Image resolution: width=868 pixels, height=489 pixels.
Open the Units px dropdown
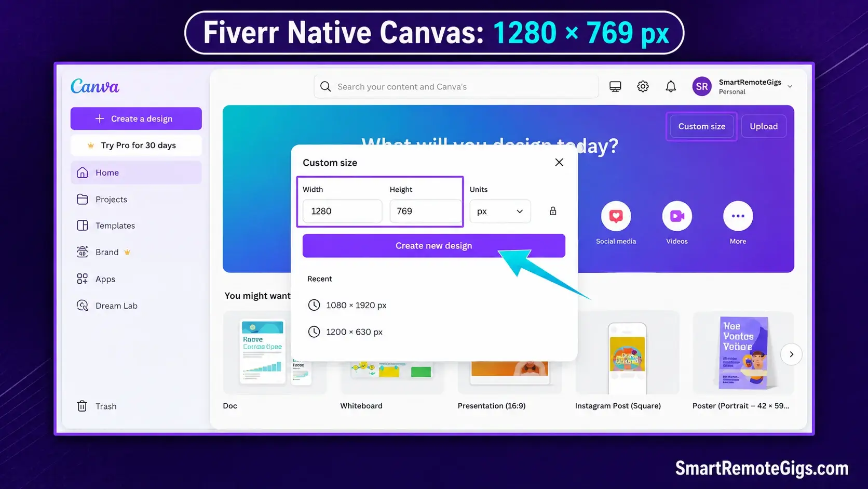(500, 211)
